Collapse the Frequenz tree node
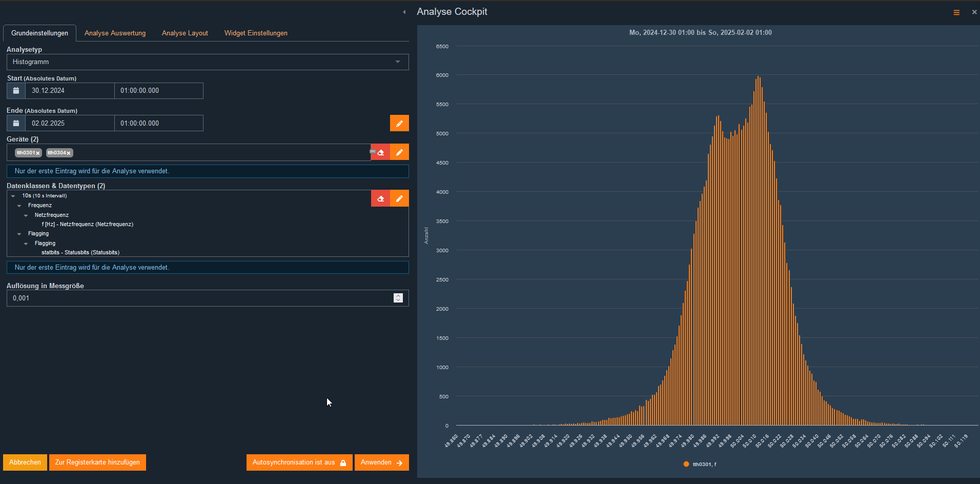 coord(19,206)
